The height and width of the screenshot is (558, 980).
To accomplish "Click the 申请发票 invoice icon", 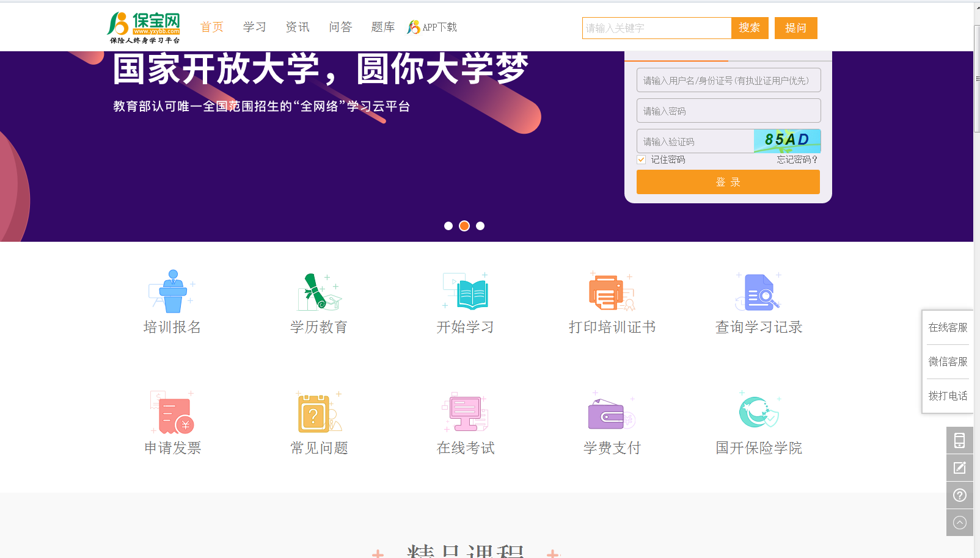I will (172, 413).
